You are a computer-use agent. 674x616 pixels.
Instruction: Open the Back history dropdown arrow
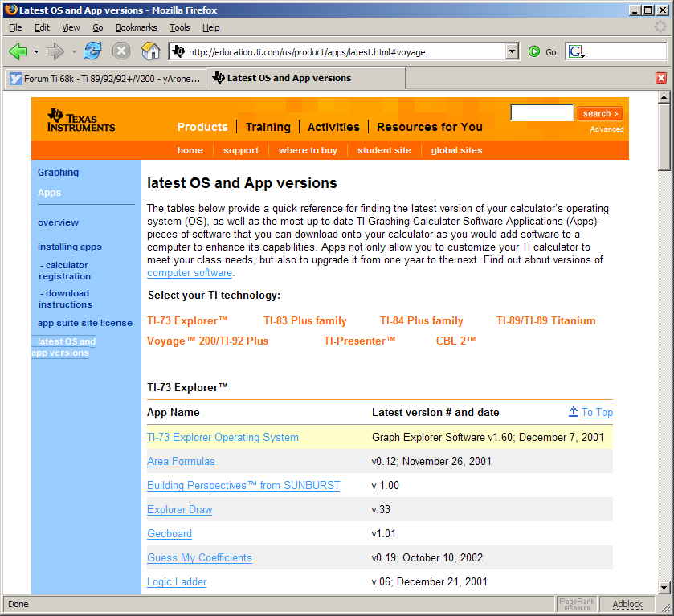pos(36,52)
